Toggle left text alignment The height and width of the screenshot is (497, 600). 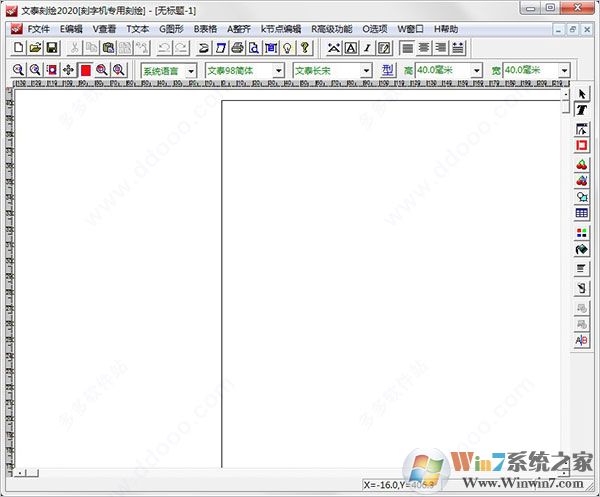(x=407, y=48)
